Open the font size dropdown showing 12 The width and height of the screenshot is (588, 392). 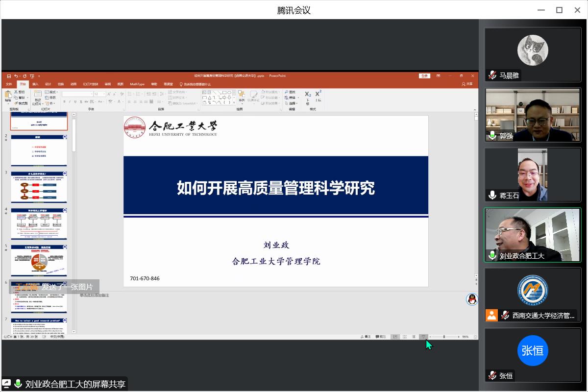pos(100,94)
